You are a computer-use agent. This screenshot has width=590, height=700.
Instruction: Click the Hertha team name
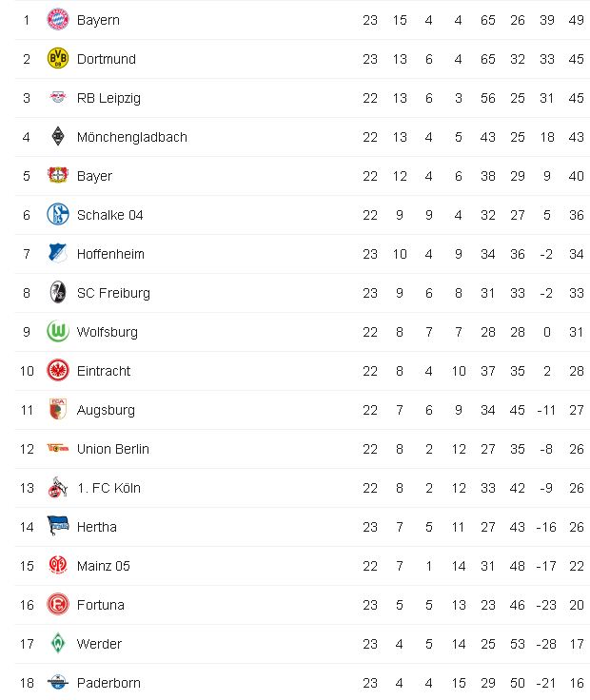pyautogui.click(x=96, y=527)
